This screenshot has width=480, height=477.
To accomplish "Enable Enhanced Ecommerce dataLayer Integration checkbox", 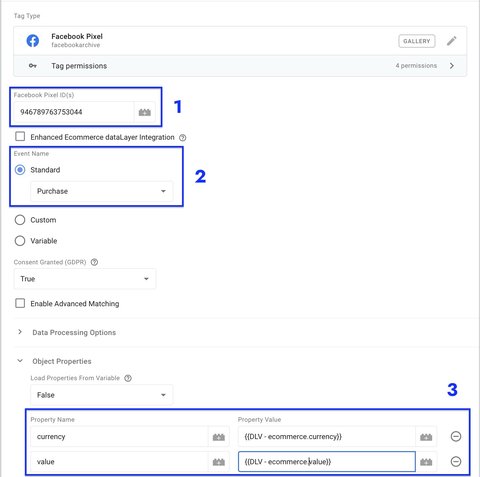I will click(x=20, y=137).
